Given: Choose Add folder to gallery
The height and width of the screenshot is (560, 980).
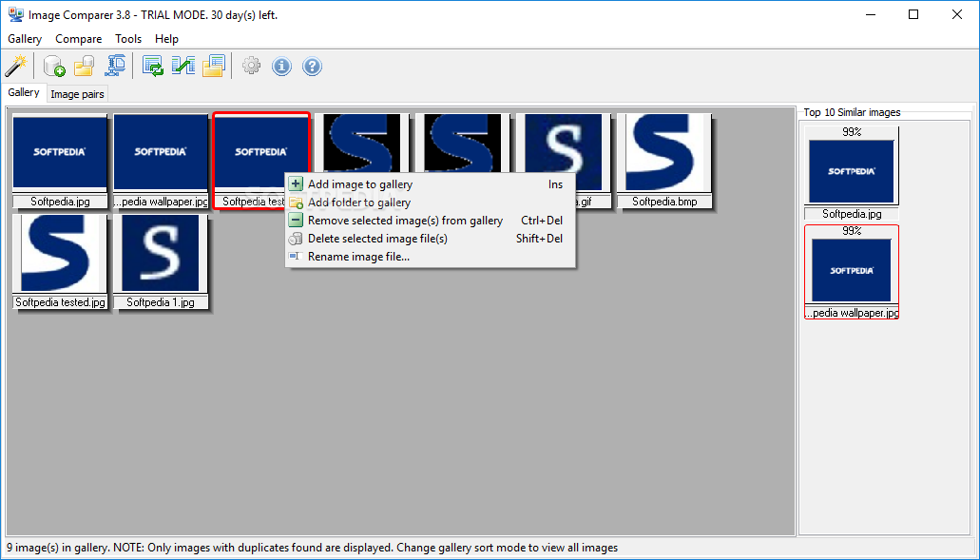Looking at the screenshot, I should tap(430, 203).
